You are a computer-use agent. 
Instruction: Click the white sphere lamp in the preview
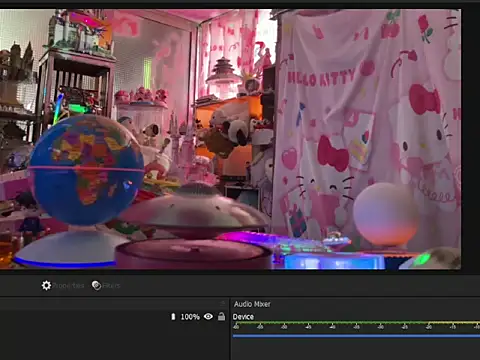tap(386, 214)
